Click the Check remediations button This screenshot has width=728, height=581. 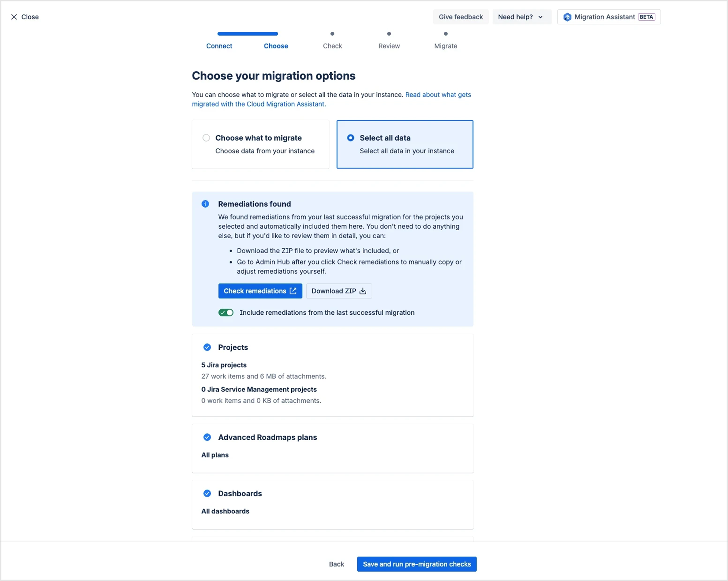tap(260, 291)
